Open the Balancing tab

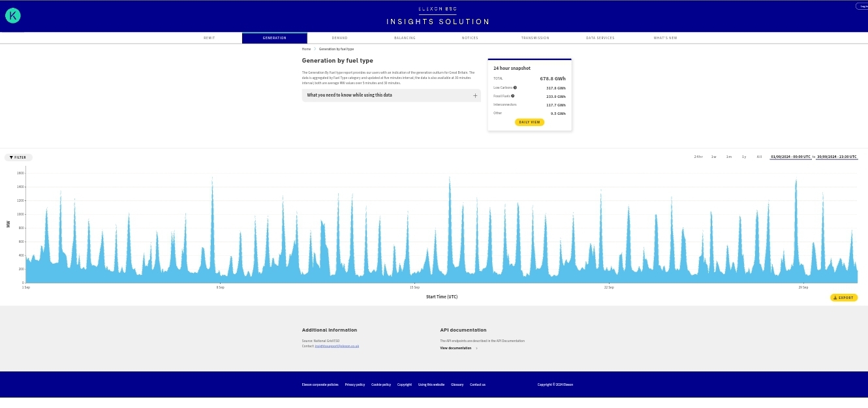pyautogui.click(x=405, y=38)
